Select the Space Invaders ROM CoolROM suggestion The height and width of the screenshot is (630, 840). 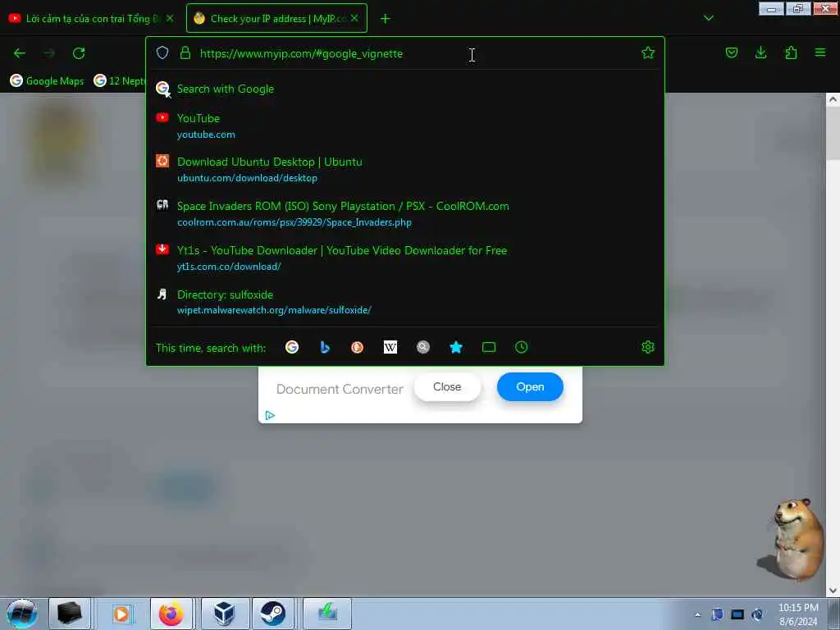click(x=405, y=214)
